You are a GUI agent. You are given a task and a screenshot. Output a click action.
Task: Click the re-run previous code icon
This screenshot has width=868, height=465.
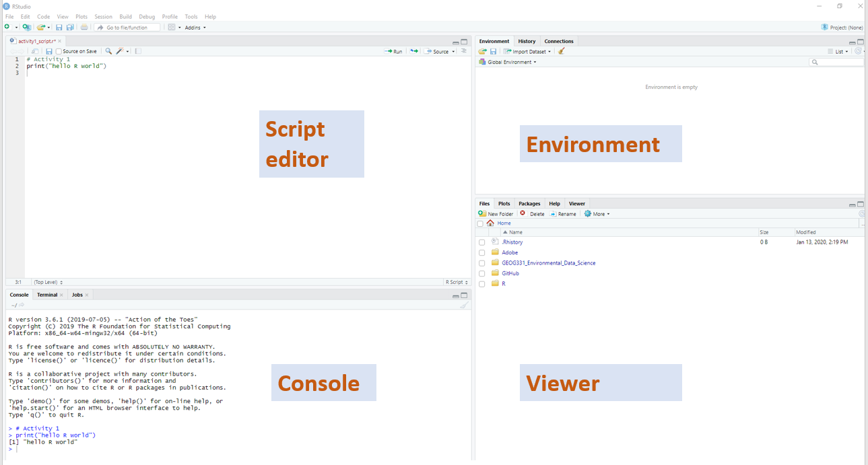tap(414, 51)
